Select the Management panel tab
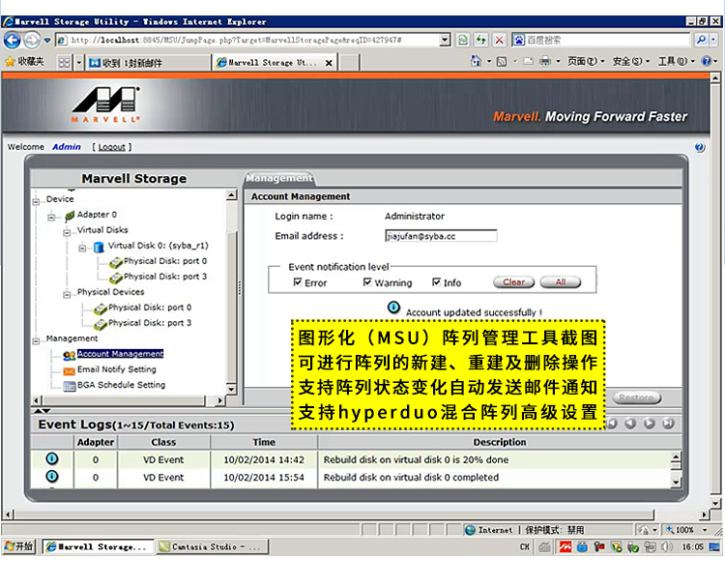The image size is (725, 588). 279,178
